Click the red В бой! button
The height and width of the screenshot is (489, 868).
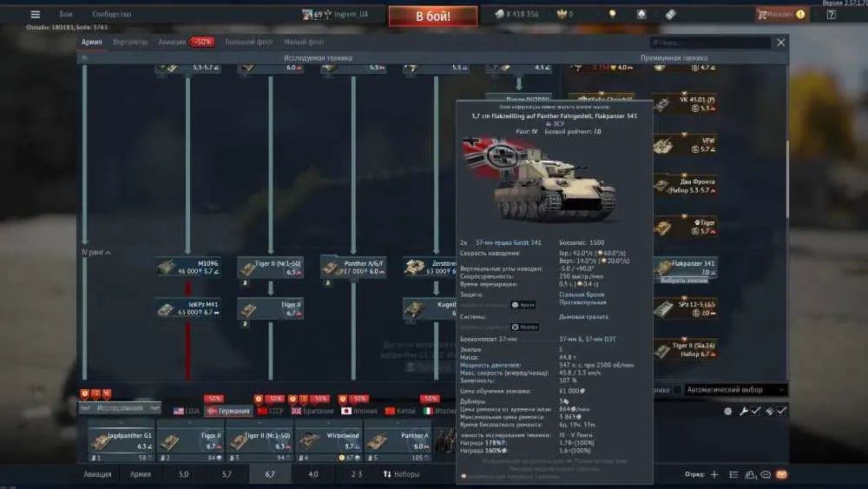[433, 16]
